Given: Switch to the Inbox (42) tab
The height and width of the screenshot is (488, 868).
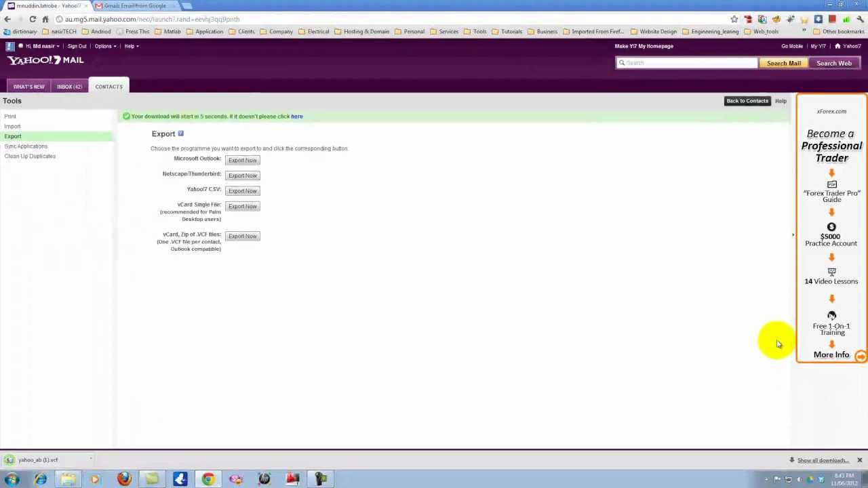Looking at the screenshot, I should (69, 87).
